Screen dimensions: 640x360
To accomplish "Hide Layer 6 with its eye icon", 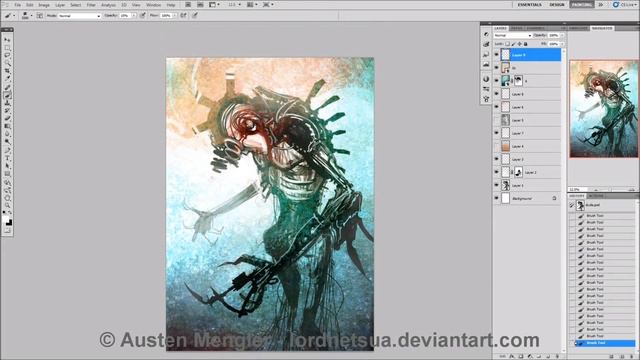I will pos(497,107).
